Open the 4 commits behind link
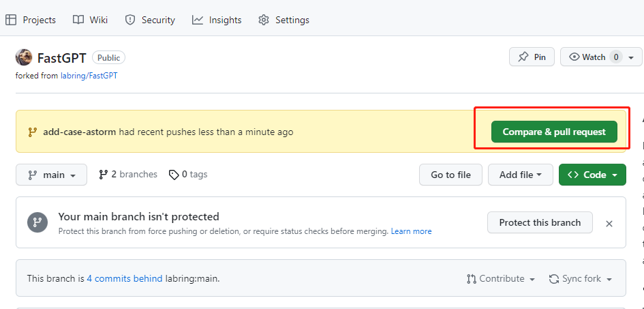 point(125,278)
